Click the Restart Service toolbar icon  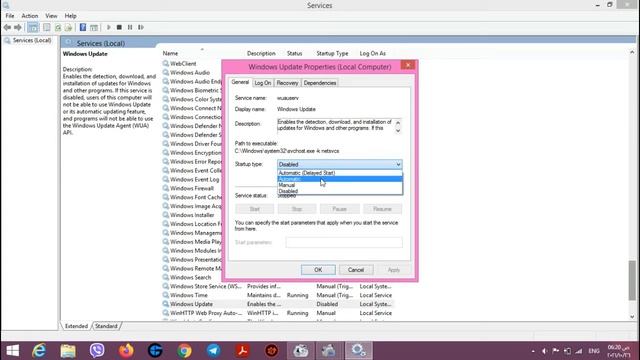click(141, 27)
